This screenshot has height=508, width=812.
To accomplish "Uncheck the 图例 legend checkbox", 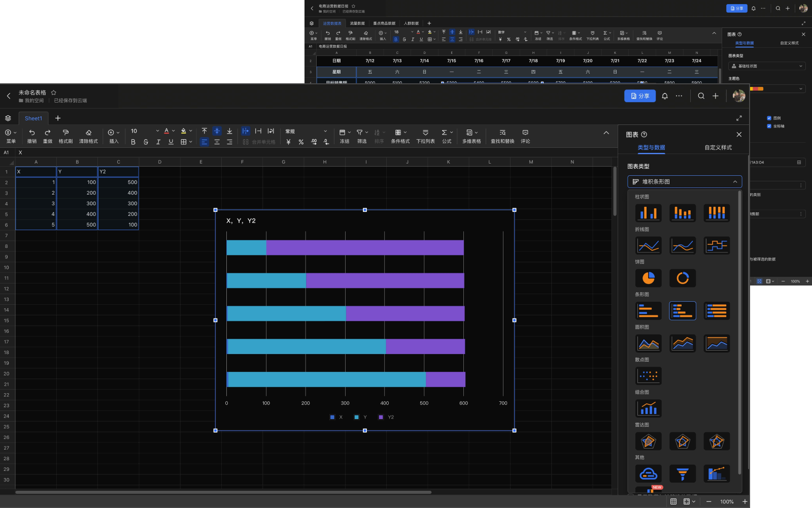I will coord(769,118).
